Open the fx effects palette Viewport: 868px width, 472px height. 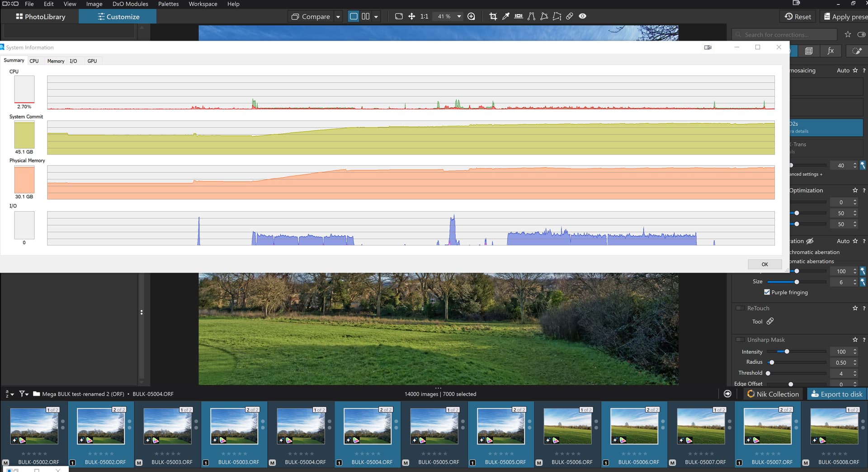[x=830, y=51]
